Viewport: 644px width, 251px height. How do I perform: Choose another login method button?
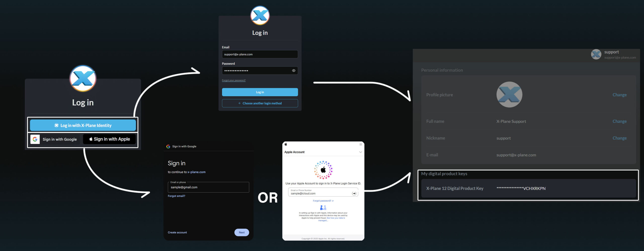260,103
